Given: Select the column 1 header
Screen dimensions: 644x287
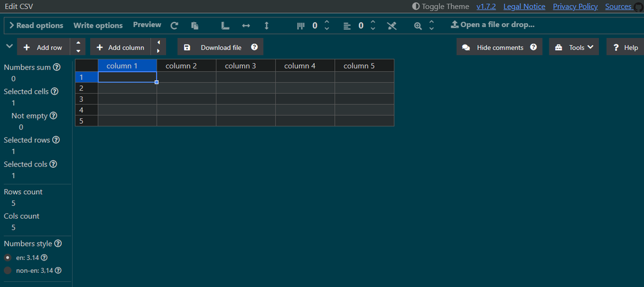Looking at the screenshot, I should click(128, 65).
